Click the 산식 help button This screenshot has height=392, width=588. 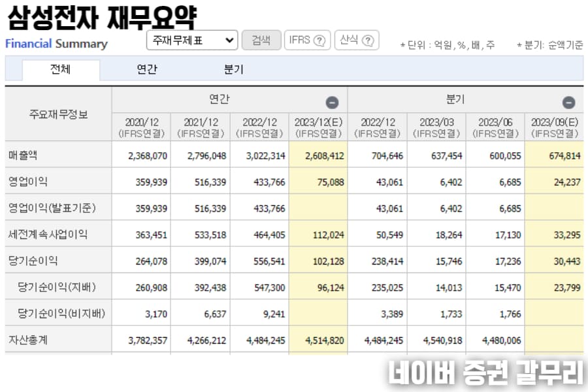click(357, 40)
